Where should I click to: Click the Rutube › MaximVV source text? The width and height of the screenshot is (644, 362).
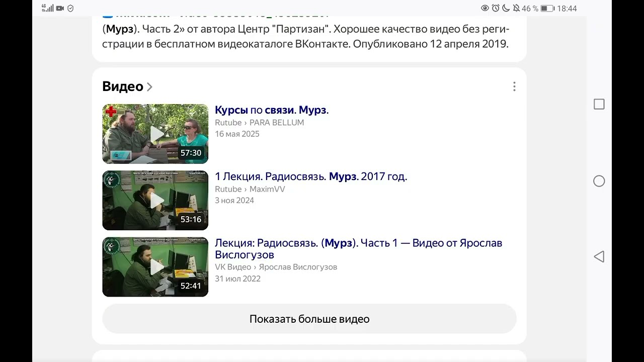(x=250, y=189)
